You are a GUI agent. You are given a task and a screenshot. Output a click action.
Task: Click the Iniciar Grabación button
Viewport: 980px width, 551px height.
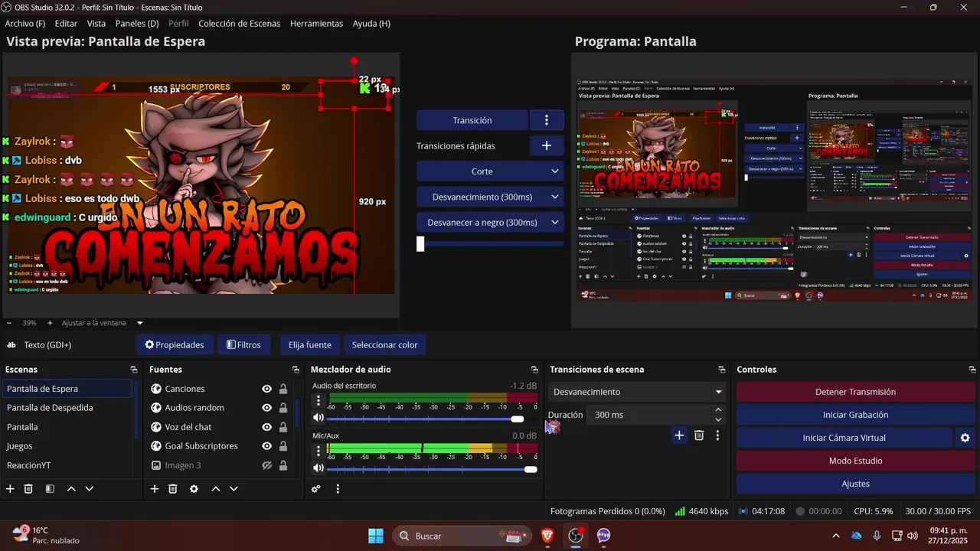[855, 415]
